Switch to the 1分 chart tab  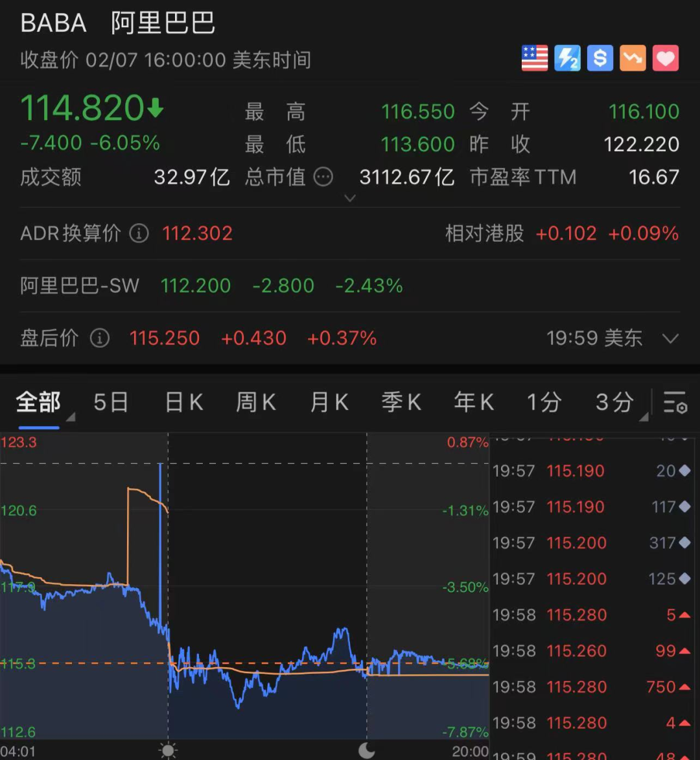point(544,402)
